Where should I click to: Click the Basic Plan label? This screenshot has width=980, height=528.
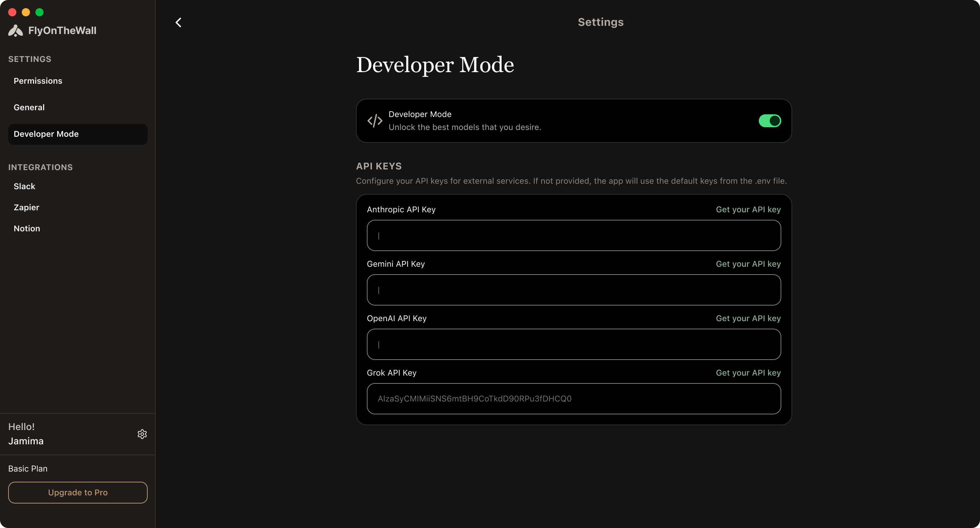point(28,469)
